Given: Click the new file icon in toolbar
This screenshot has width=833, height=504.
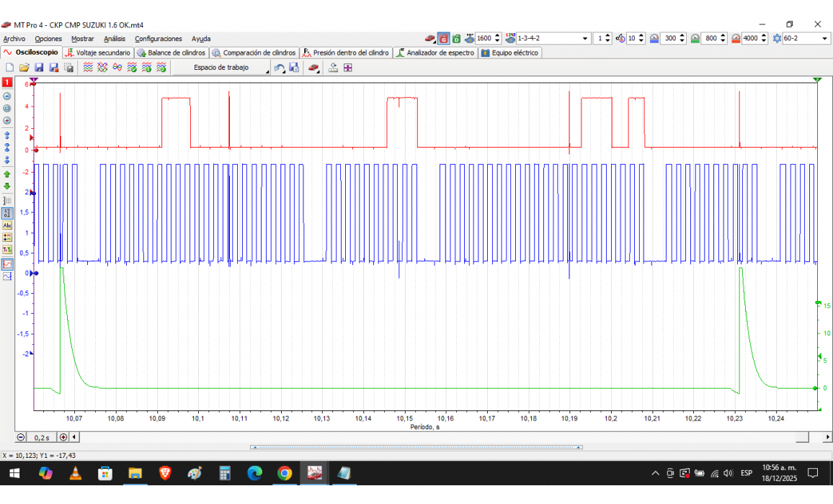Looking at the screenshot, I should 9,68.
